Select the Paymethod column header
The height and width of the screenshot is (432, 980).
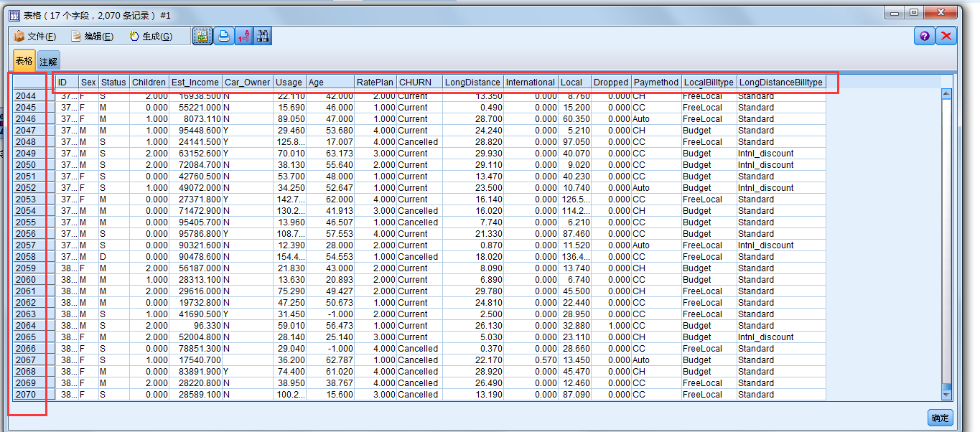pos(655,82)
